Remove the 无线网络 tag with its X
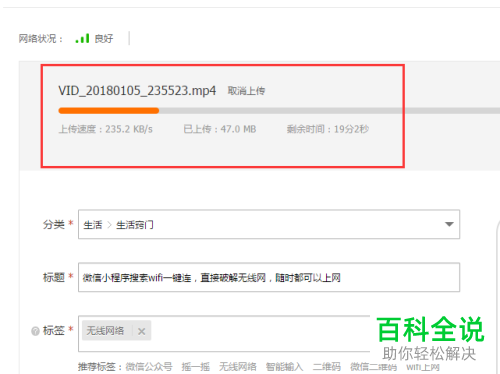The height and width of the screenshot is (374, 500). coord(141,331)
